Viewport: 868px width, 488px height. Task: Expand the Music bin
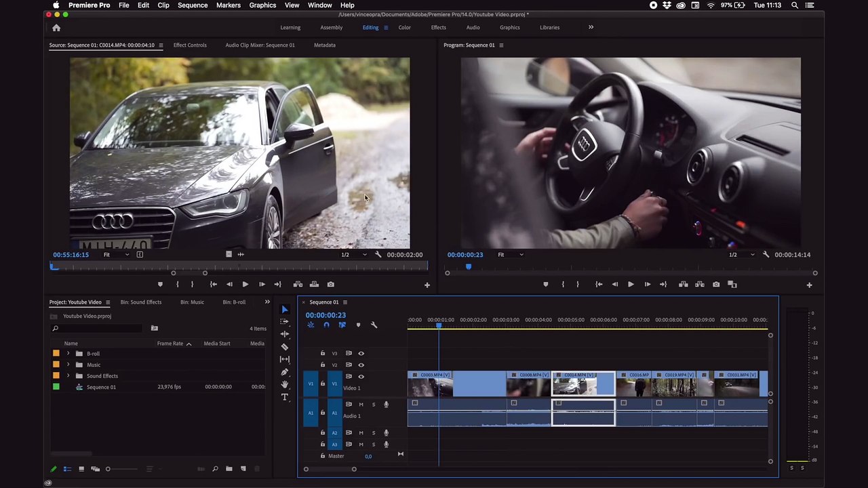coord(68,365)
